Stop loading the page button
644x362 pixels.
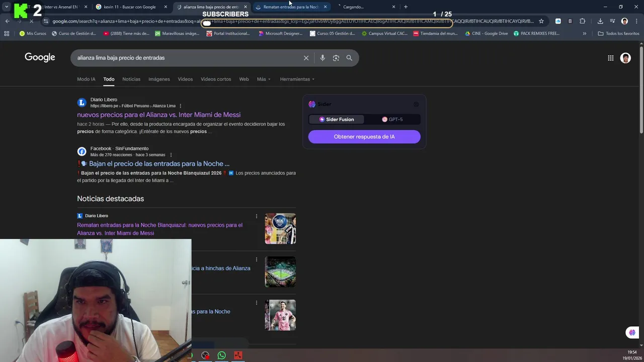[31, 21]
